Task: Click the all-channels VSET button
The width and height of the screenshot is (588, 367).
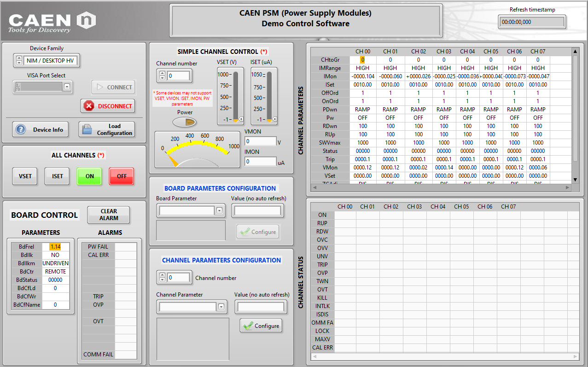Action: click(25, 176)
